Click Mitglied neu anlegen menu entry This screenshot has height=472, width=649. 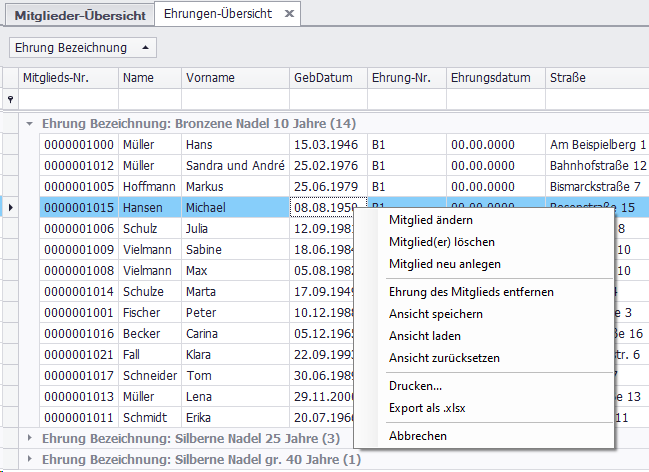click(x=445, y=264)
